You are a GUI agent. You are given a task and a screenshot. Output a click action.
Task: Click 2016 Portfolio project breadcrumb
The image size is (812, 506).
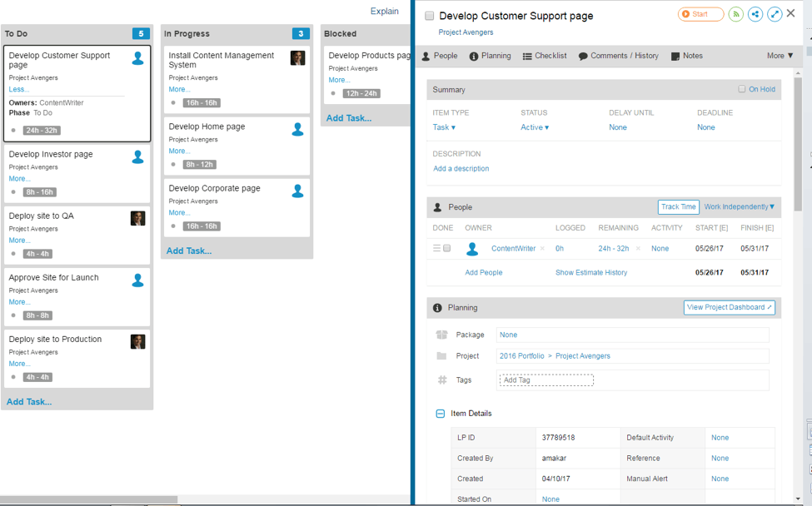(x=522, y=356)
